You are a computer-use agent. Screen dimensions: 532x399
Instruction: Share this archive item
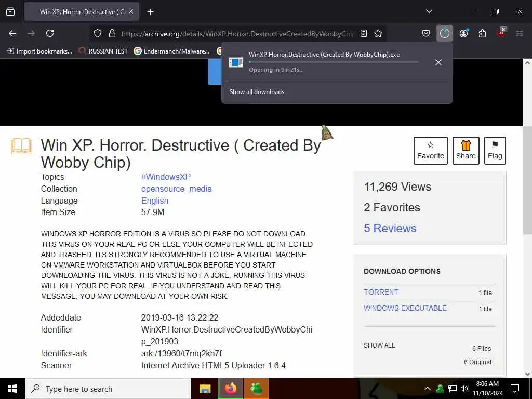tap(466, 151)
